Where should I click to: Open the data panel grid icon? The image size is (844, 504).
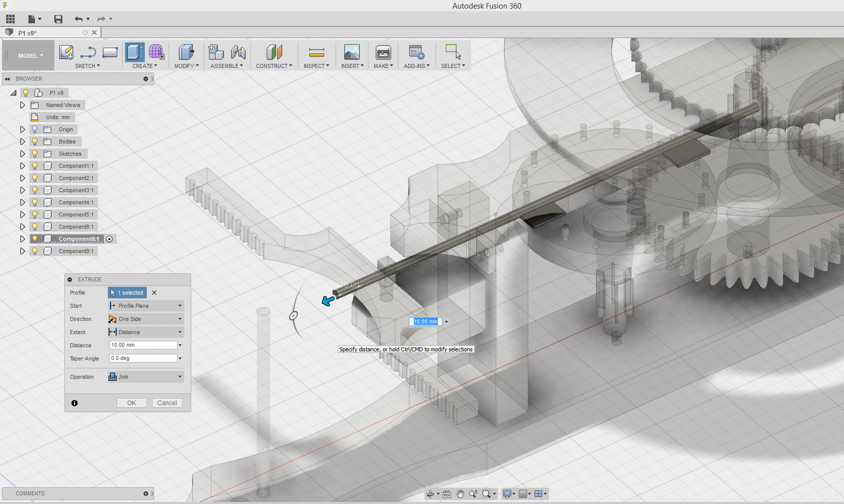pyautogui.click(x=10, y=19)
